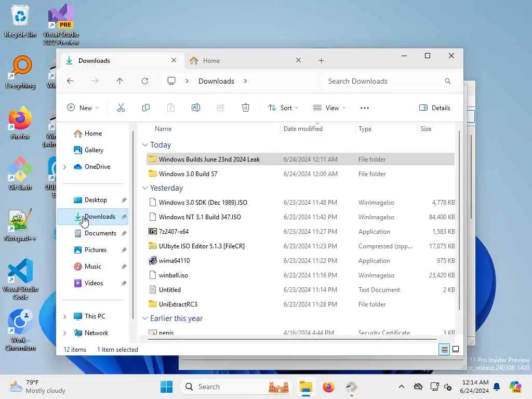Open Videos in navigation pane
Screen dimensions: 532x399
coord(94,283)
